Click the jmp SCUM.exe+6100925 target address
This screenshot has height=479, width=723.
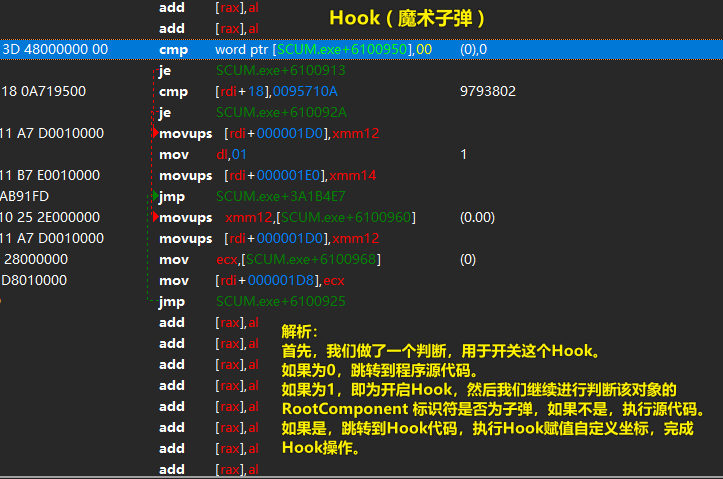pyautogui.click(x=281, y=301)
